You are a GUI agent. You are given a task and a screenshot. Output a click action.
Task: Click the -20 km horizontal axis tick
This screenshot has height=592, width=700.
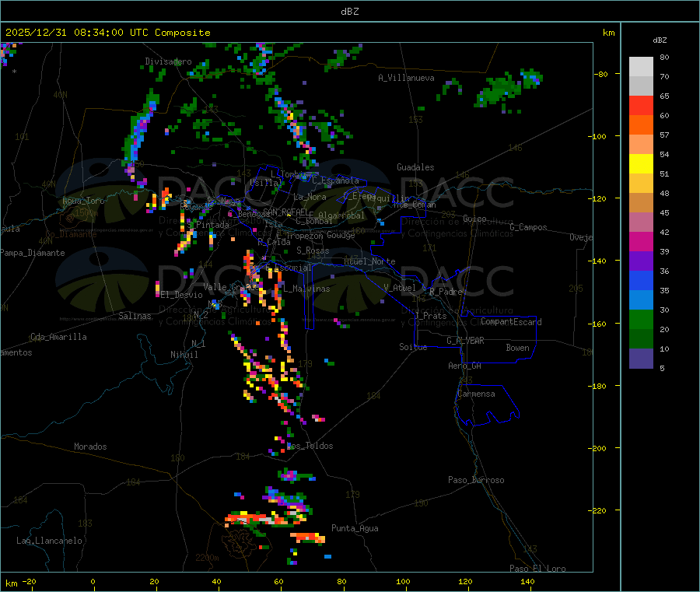[x=30, y=581]
